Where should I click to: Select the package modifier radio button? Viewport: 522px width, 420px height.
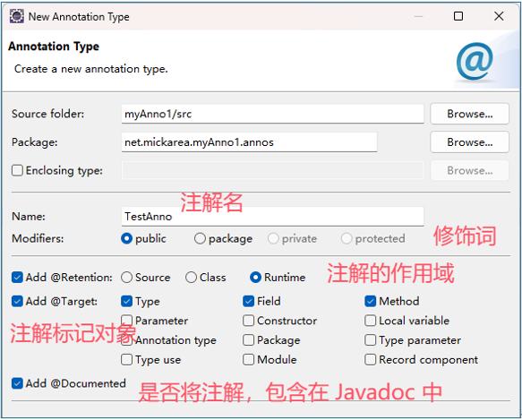[x=200, y=238]
